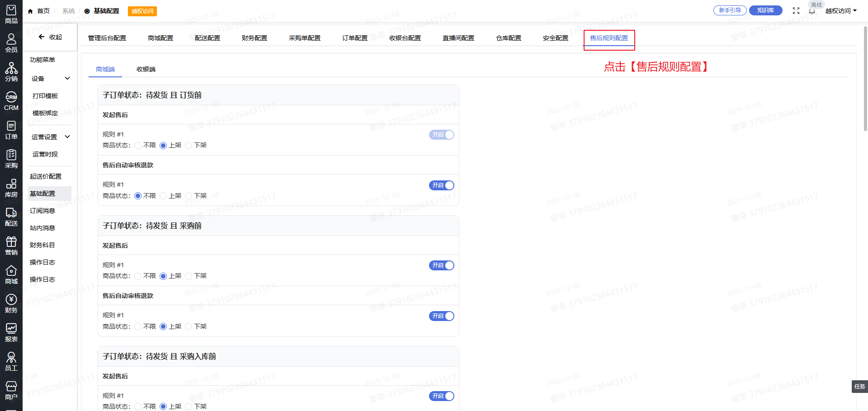
Task: Switch to the 收银端 tab
Action: (146, 69)
